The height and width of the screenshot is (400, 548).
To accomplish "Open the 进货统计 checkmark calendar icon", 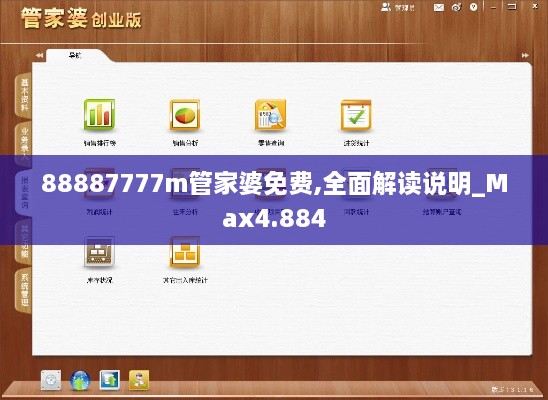I will coord(356,115).
